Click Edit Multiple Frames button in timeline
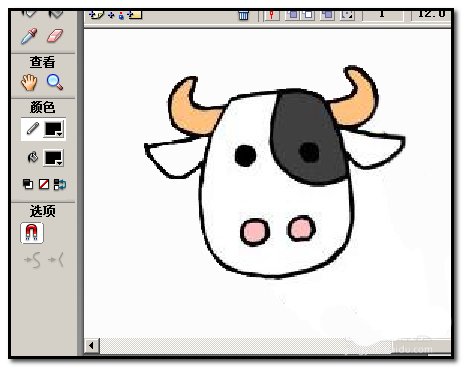Image resolution: width=462 pixels, height=367 pixels. point(328,14)
